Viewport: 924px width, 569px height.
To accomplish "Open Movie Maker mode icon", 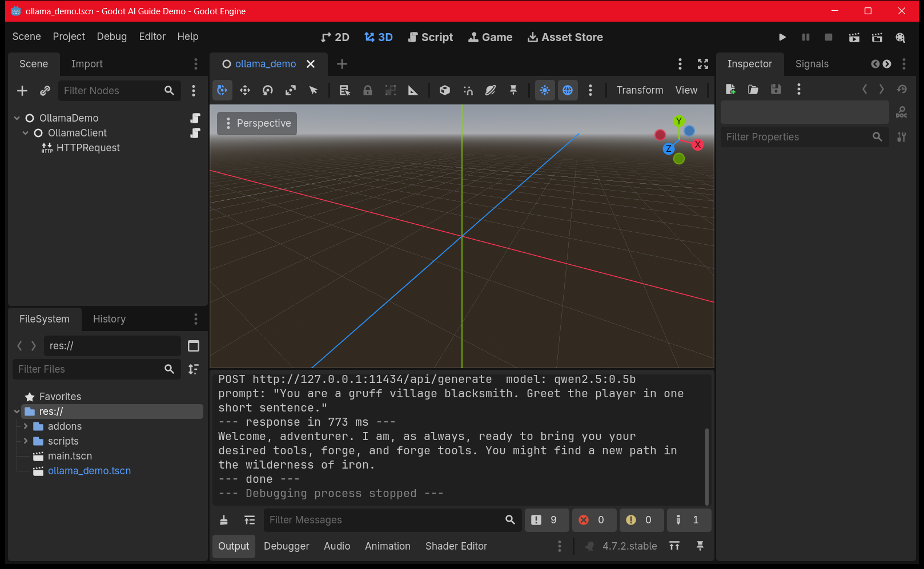I will click(x=901, y=37).
